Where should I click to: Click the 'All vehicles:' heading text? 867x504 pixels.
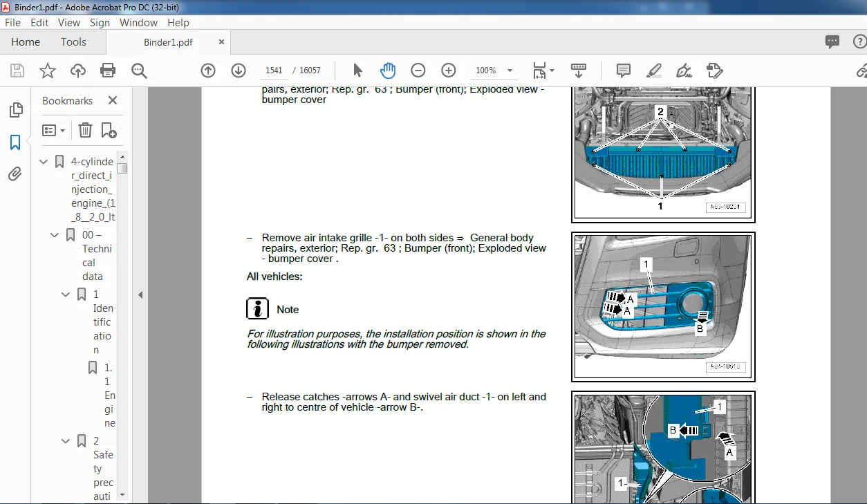pyautogui.click(x=274, y=277)
